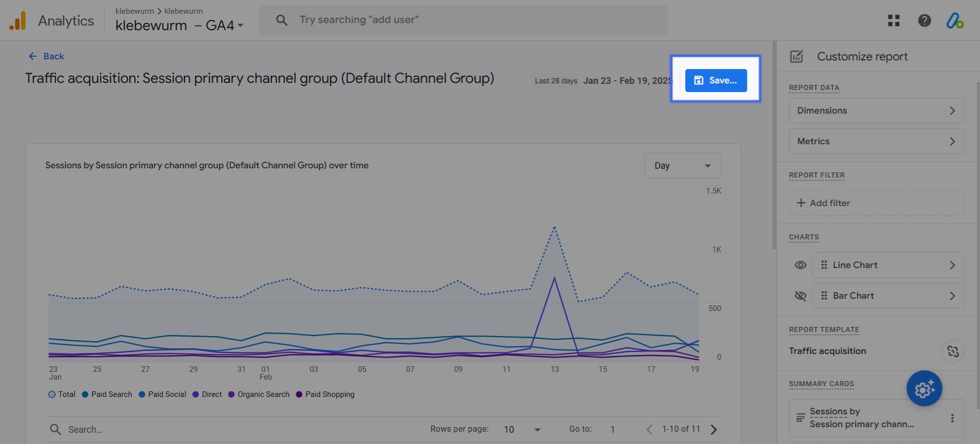Open the Help question mark icon
This screenshot has width=980, height=444.
coord(924,20)
